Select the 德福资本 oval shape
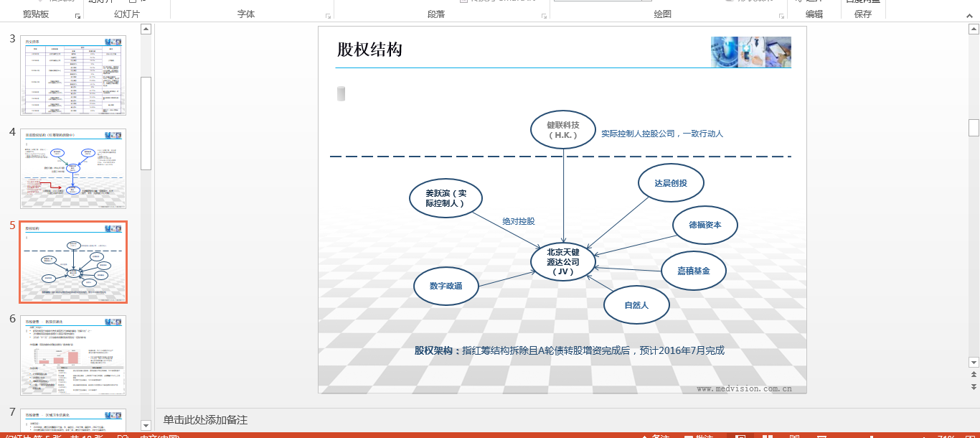Image resolution: width=980 pixels, height=438 pixels. 705,225
